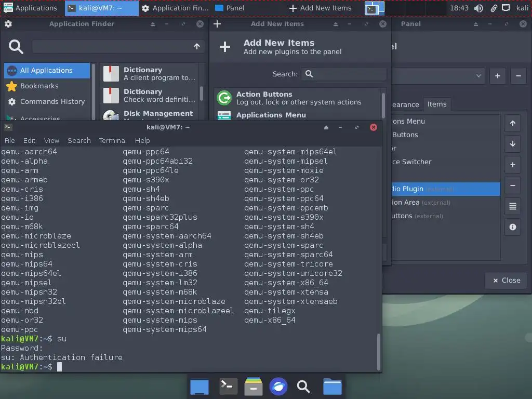
Task: Open the terminal Edit menu
Action: tap(29, 140)
